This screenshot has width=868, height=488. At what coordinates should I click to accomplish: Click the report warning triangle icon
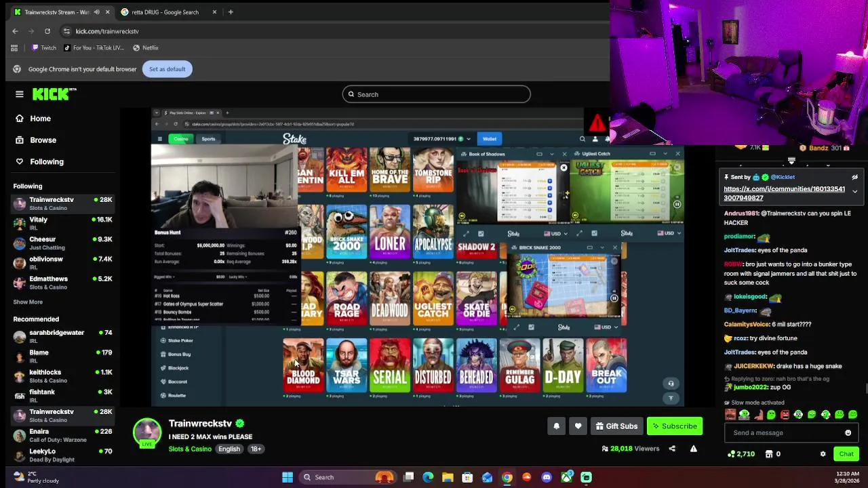click(693, 449)
